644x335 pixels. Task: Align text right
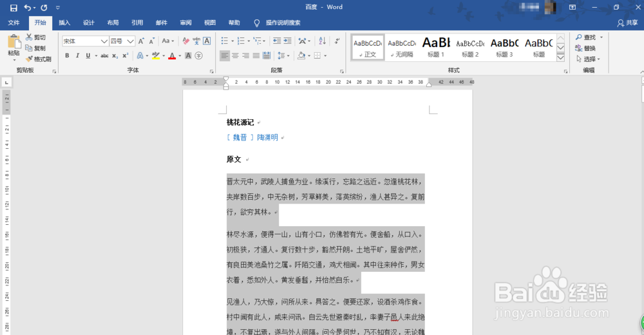[x=245, y=55]
